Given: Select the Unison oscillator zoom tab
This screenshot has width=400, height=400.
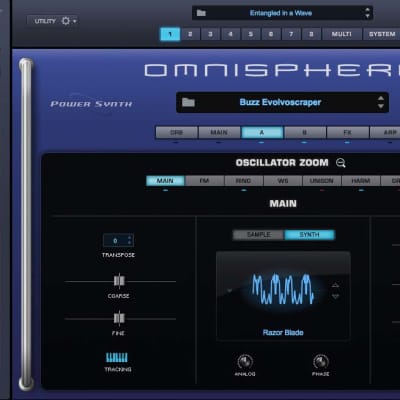Looking at the screenshot, I should pos(322,181).
